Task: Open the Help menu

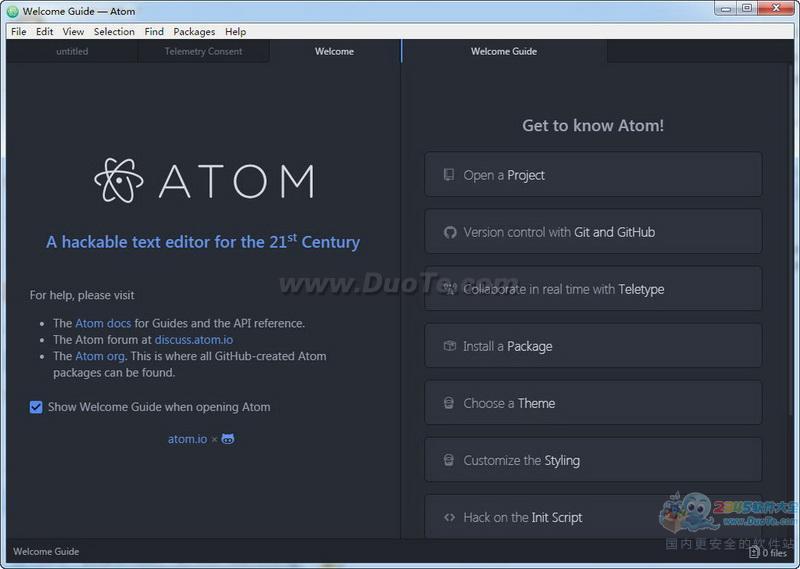Action: coord(236,32)
